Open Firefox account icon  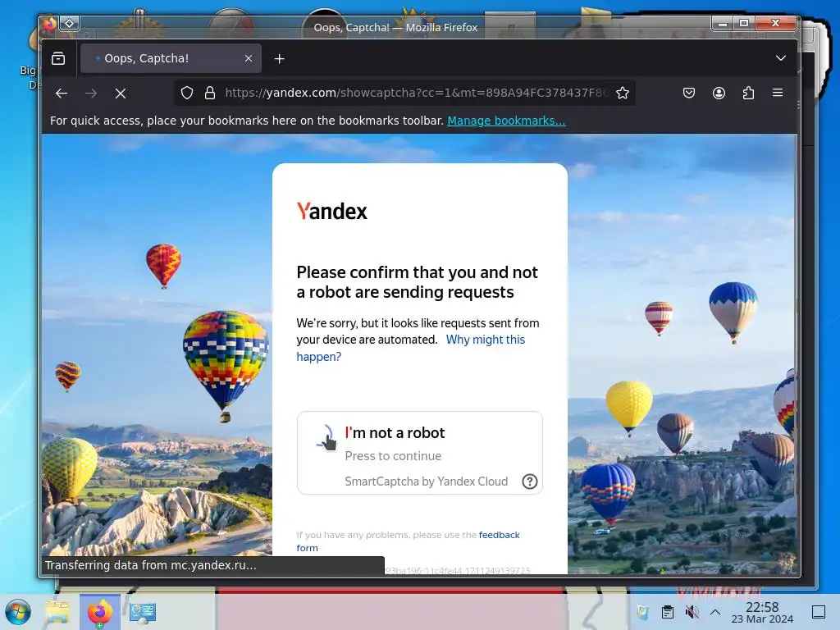719,94
